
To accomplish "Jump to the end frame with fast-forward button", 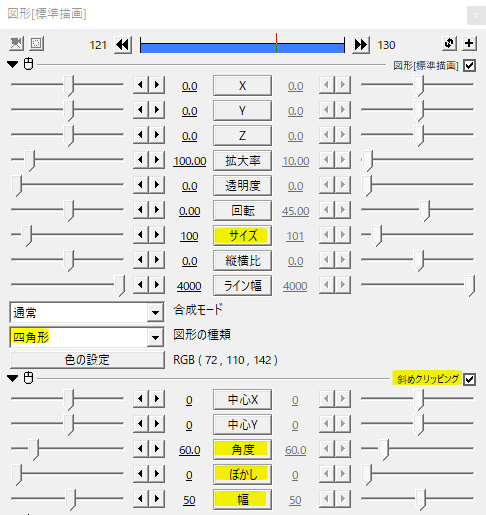I will (x=361, y=45).
